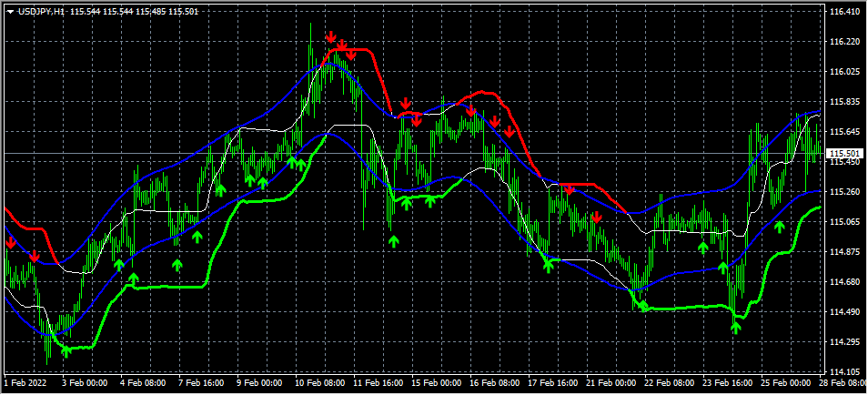868x395 pixels.
Task: Click the highlighted current price label 115.501
Action: tap(845, 155)
